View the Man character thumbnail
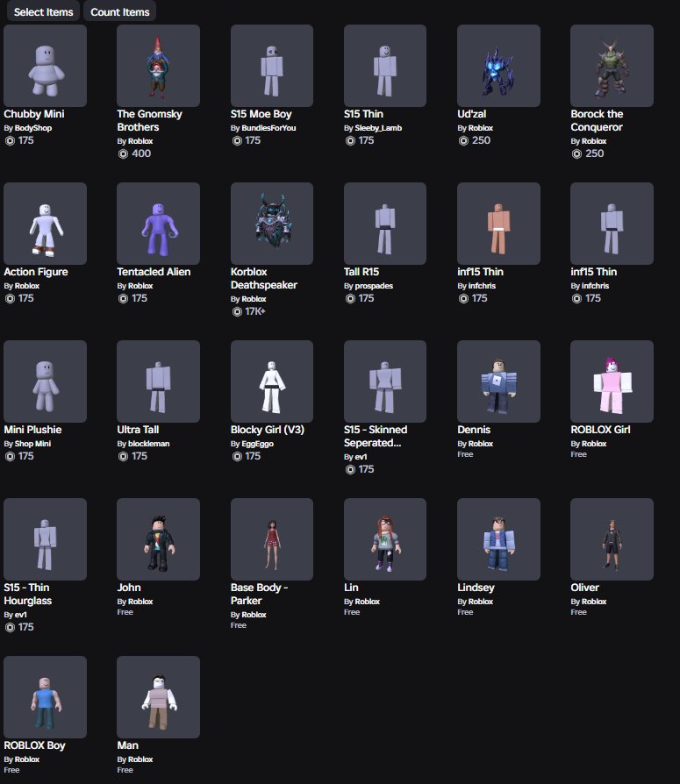This screenshot has height=784, width=680. [158, 697]
